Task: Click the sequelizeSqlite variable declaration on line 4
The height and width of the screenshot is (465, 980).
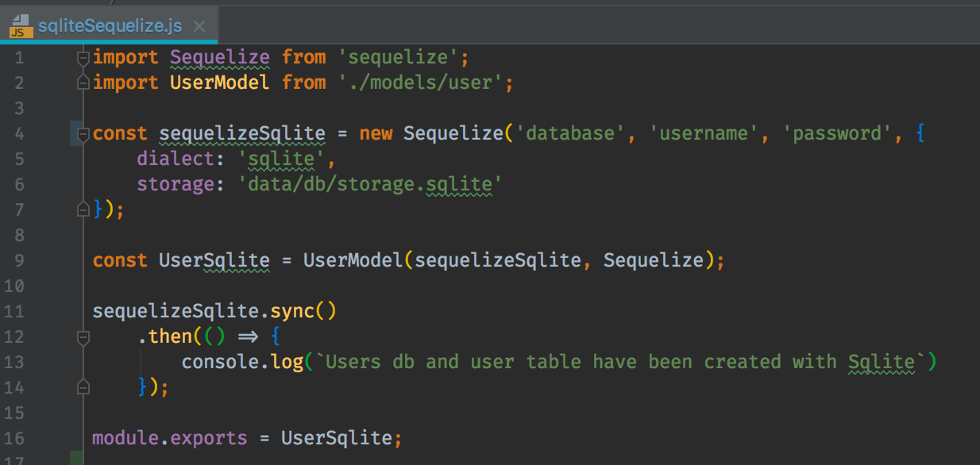Action: 242,133
